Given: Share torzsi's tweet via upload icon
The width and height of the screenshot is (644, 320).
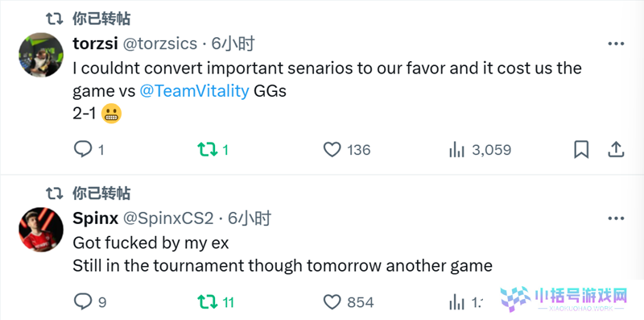Looking at the screenshot, I should pos(616,150).
